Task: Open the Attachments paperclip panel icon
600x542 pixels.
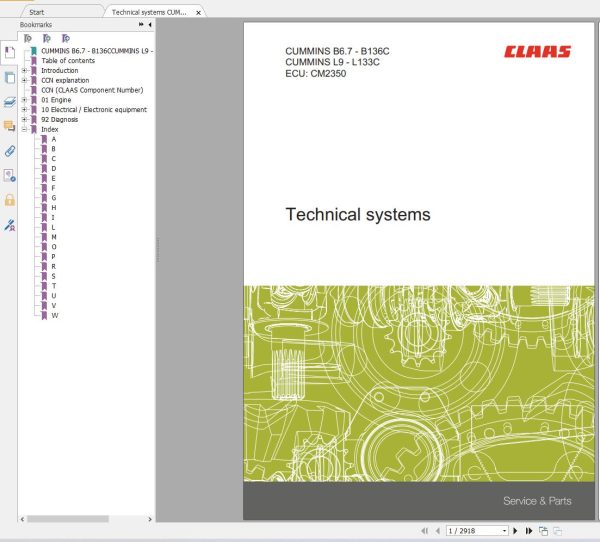Action: (10, 151)
